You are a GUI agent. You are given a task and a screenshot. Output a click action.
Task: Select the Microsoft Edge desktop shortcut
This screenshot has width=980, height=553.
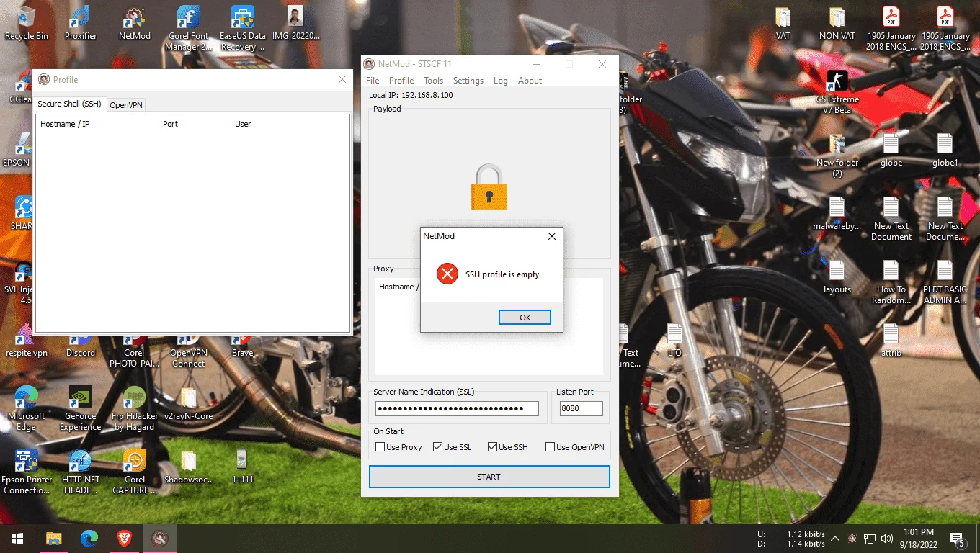tap(27, 409)
